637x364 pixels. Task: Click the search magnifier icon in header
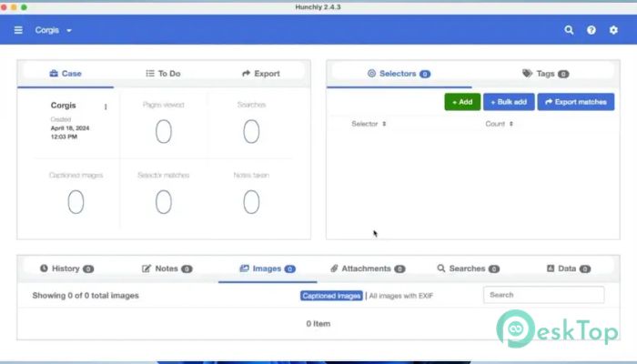pos(569,30)
